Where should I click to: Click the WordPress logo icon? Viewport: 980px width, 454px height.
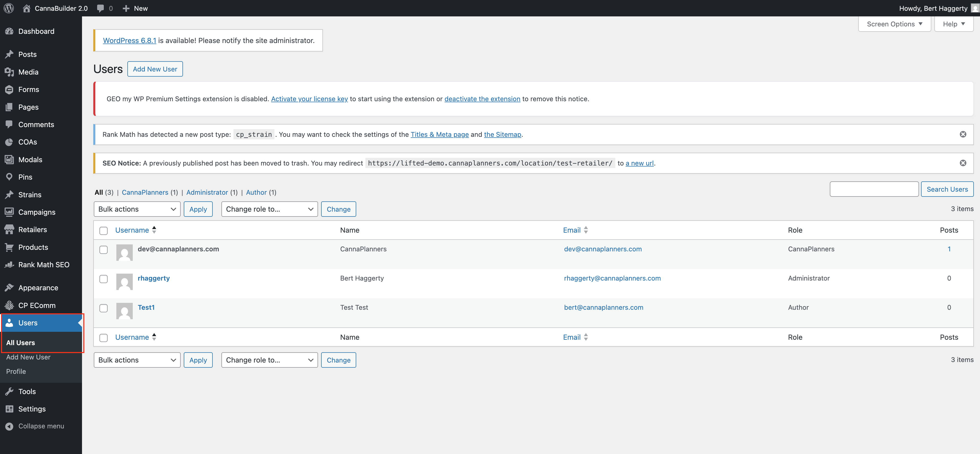(9, 8)
